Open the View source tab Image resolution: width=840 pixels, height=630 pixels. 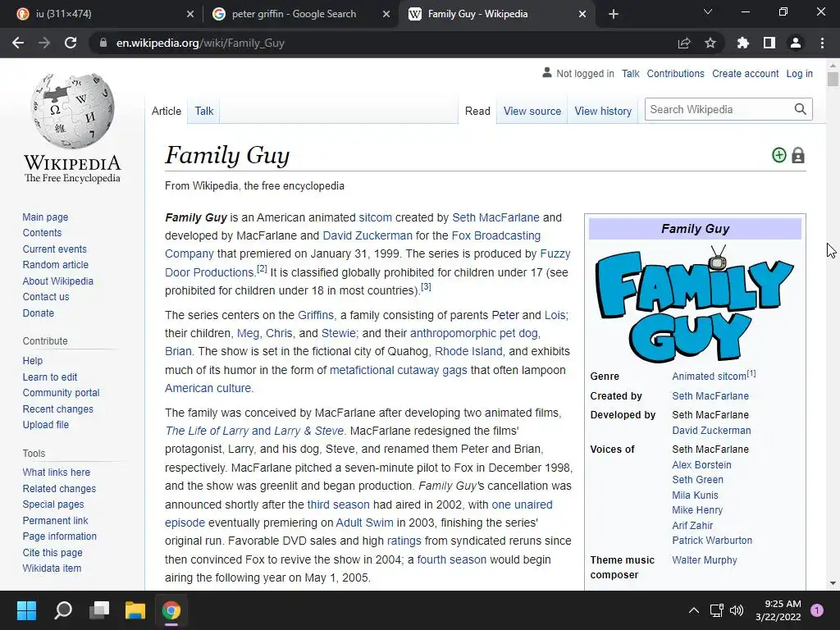(x=532, y=111)
